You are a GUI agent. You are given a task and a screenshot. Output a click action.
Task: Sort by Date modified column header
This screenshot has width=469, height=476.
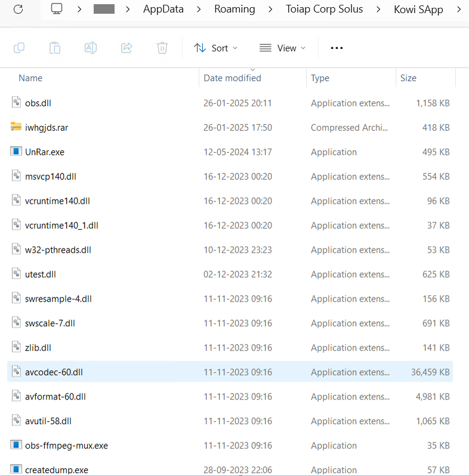(232, 78)
